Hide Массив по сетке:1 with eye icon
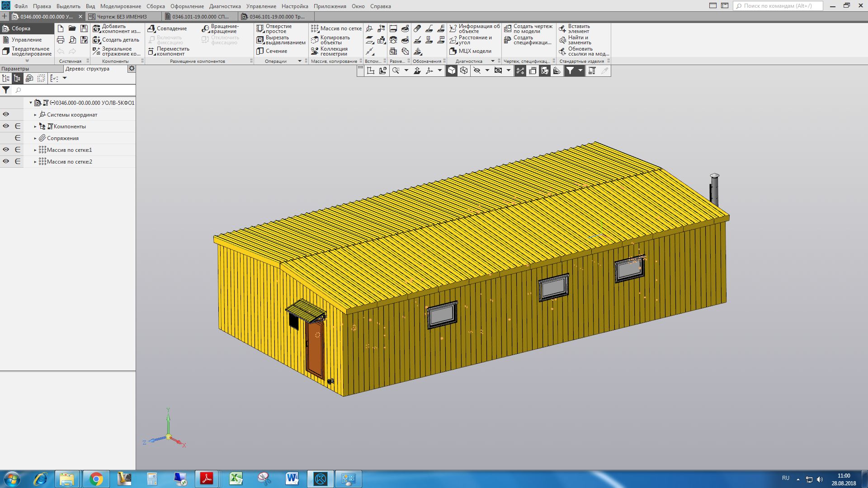The image size is (868, 488). 6,150
